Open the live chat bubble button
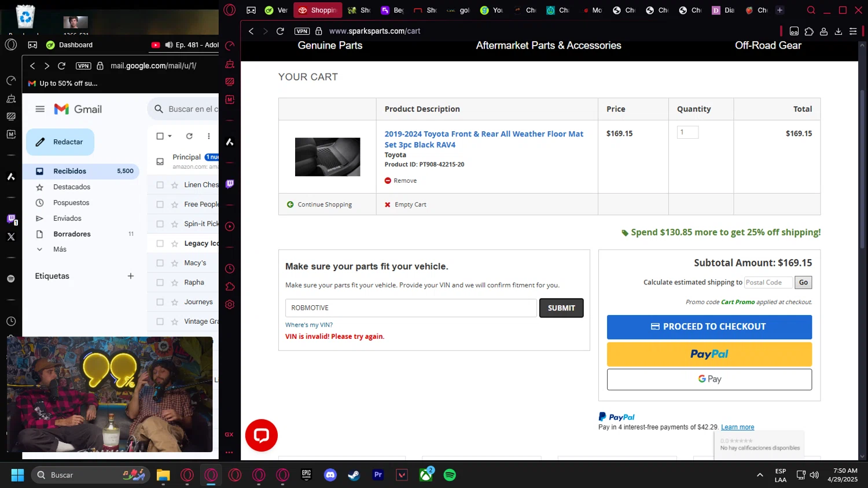Viewport: 868px width, 488px height. [x=262, y=435]
